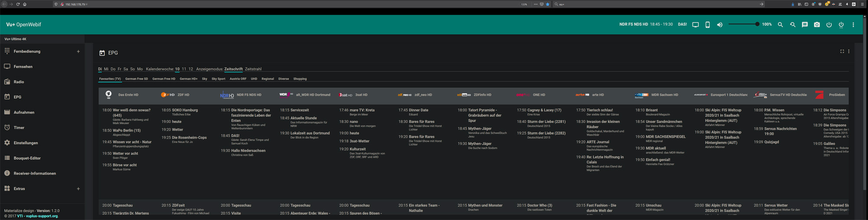This screenshot has width=868, height=220.
Task: Open Hallo Niedersachsen 19:30 entry
Action: 248,151
